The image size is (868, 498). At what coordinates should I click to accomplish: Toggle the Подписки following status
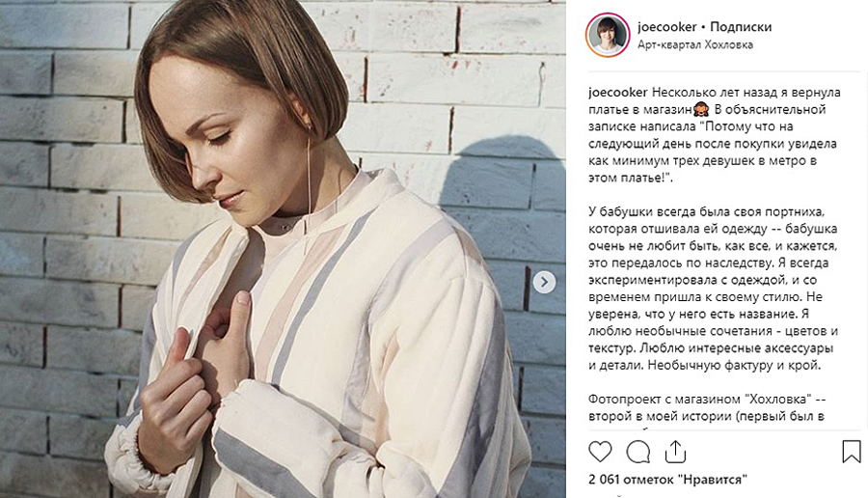click(741, 27)
